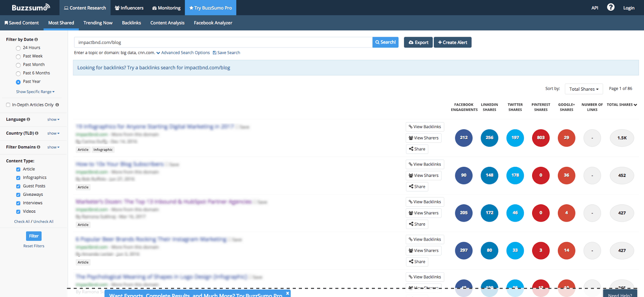Screen dimensions: 644x297
Task: Uncheck the Infographics content type
Action: click(x=18, y=178)
